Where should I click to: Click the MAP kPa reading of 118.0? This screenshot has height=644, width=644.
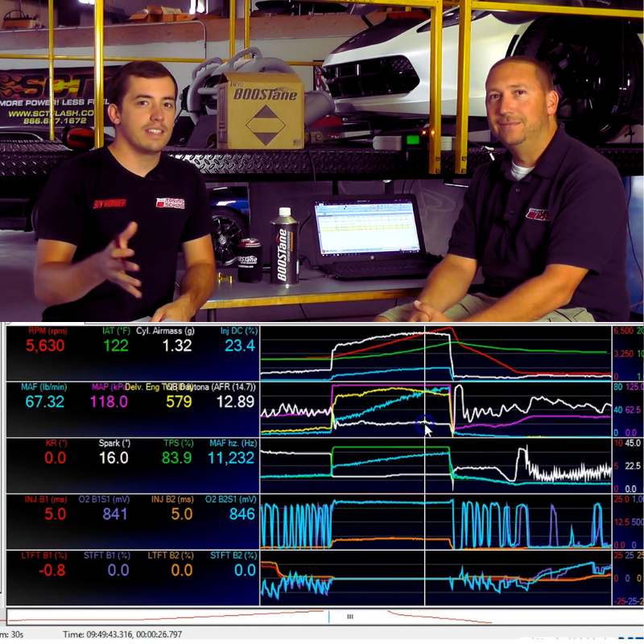tap(109, 402)
